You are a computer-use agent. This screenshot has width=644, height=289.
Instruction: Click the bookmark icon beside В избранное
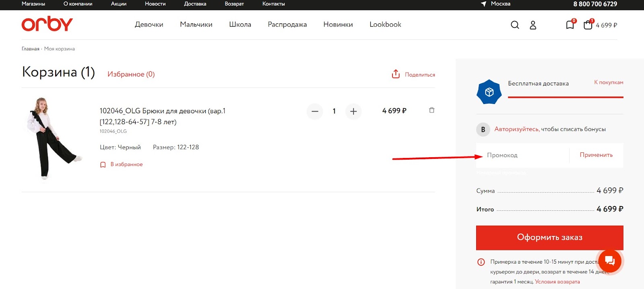(x=103, y=164)
